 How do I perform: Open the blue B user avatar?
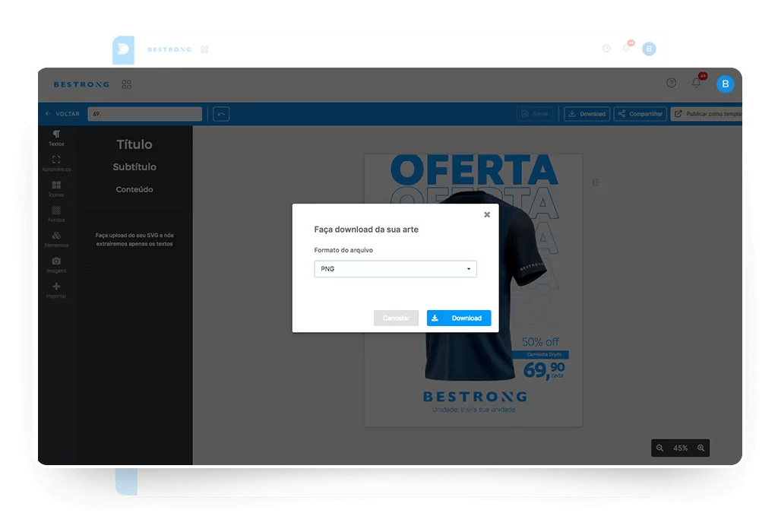(x=725, y=84)
